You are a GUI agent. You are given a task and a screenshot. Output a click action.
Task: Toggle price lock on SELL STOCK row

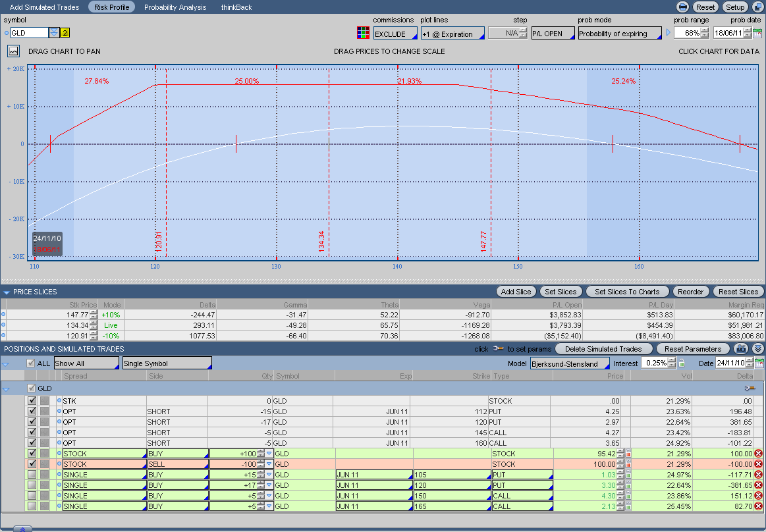point(628,464)
